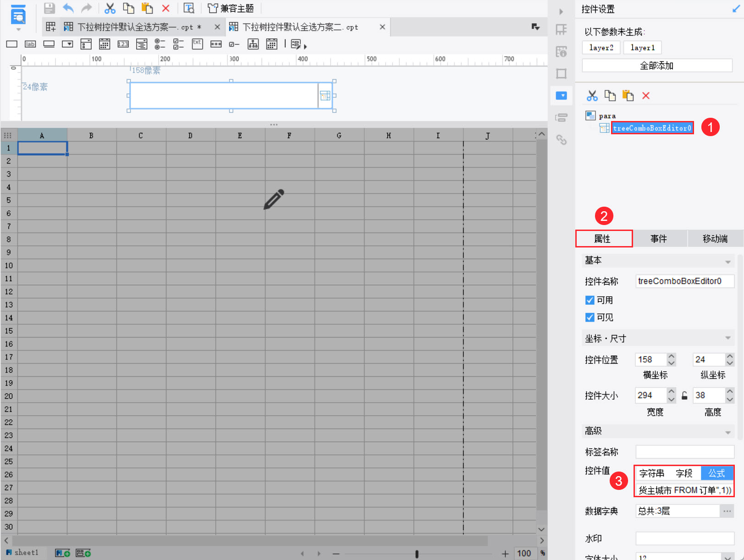The width and height of the screenshot is (744, 560).
Task: Open the 下拉树控件默认全选方案二.cpt tab
Action: pos(300,27)
